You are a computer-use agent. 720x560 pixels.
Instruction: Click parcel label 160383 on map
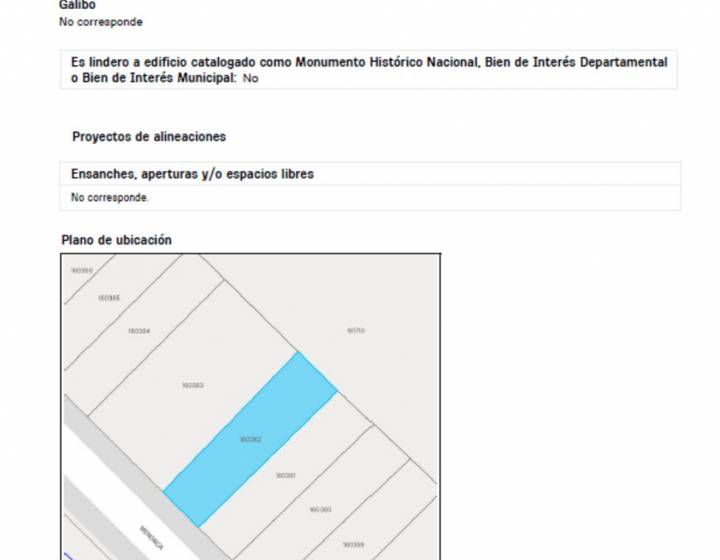click(x=193, y=385)
